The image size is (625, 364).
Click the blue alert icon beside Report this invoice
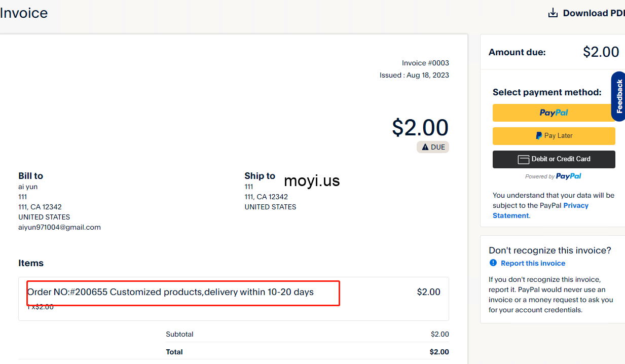pos(493,263)
